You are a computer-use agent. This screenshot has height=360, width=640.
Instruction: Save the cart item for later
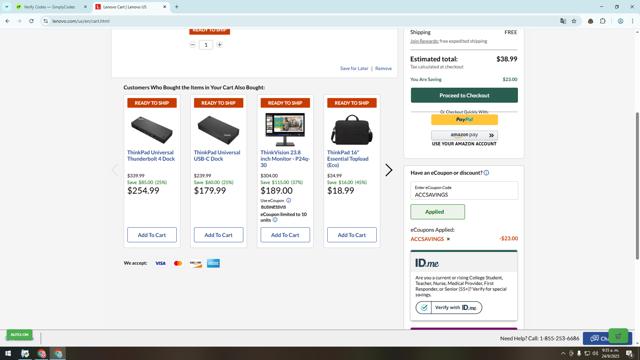[354, 69]
